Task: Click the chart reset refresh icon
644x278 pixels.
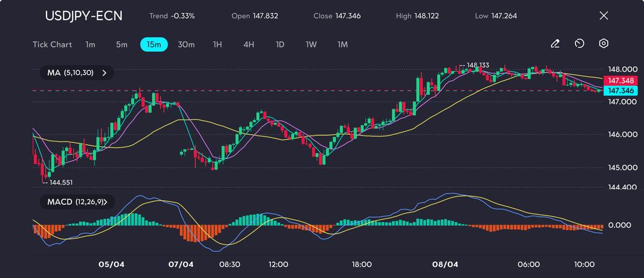Action: point(579,44)
